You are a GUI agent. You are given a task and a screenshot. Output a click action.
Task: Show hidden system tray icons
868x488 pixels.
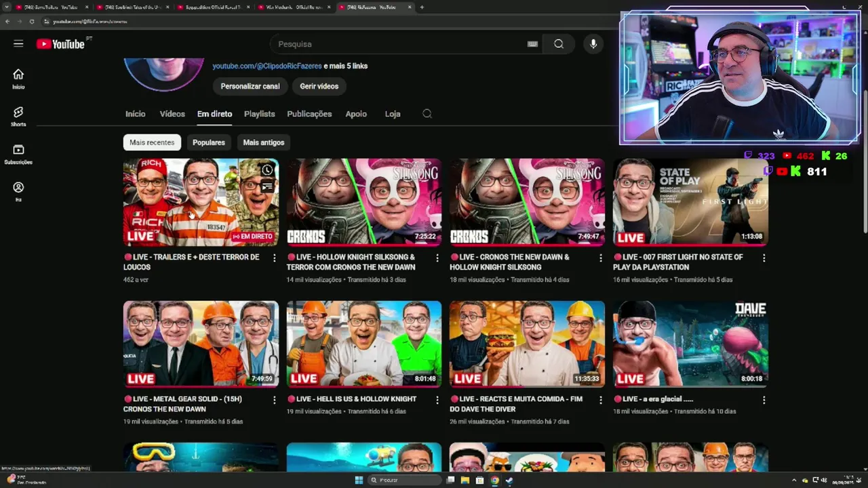[x=795, y=480]
